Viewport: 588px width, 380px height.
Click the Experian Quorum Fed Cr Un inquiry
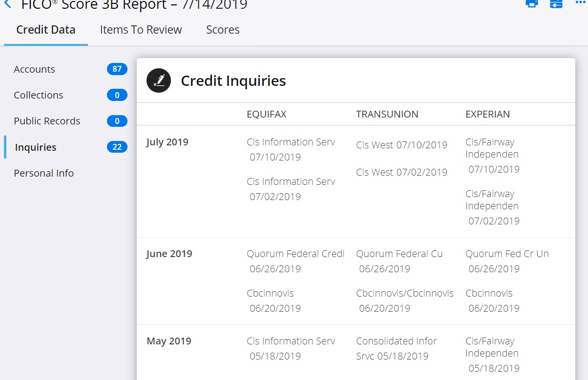click(507, 261)
